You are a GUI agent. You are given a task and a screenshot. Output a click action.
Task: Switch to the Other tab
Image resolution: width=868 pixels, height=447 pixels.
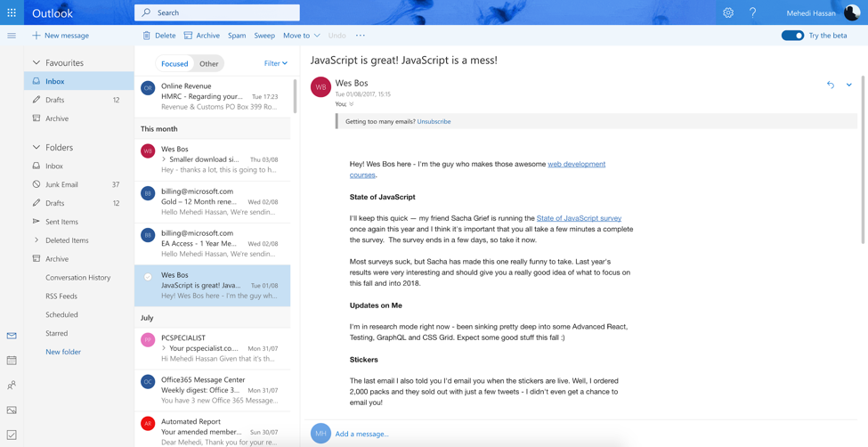208,64
